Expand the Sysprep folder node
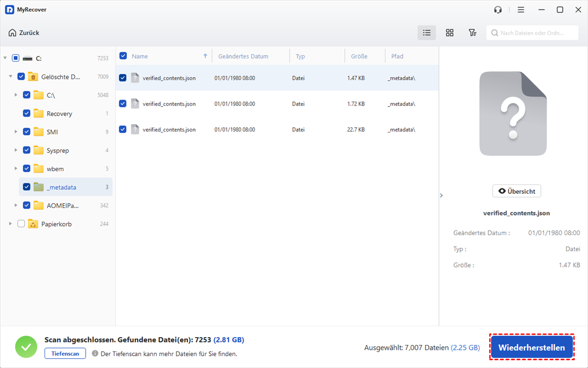The image size is (588, 368). 16,150
